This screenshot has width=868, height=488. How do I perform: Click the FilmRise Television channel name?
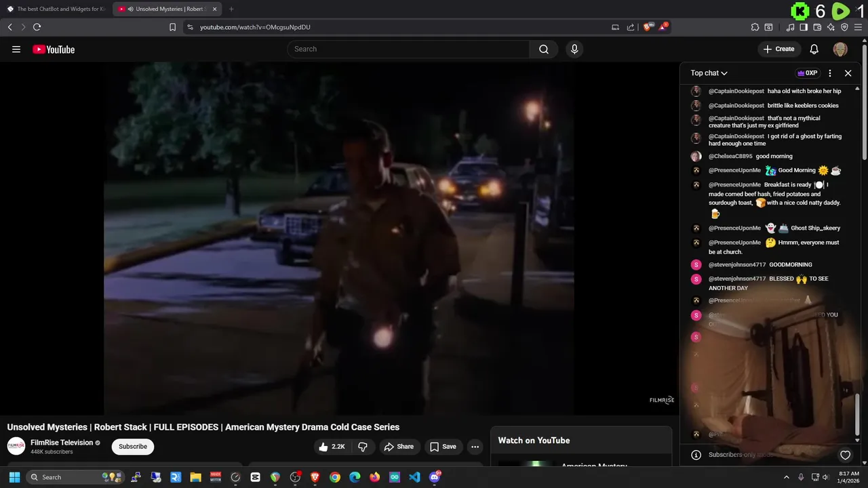pos(62,443)
